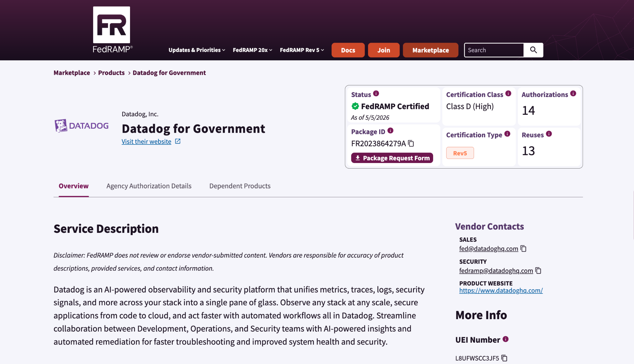The width and height of the screenshot is (634, 364).
Task: Follow the Visit their website link
Action: (146, 141)
